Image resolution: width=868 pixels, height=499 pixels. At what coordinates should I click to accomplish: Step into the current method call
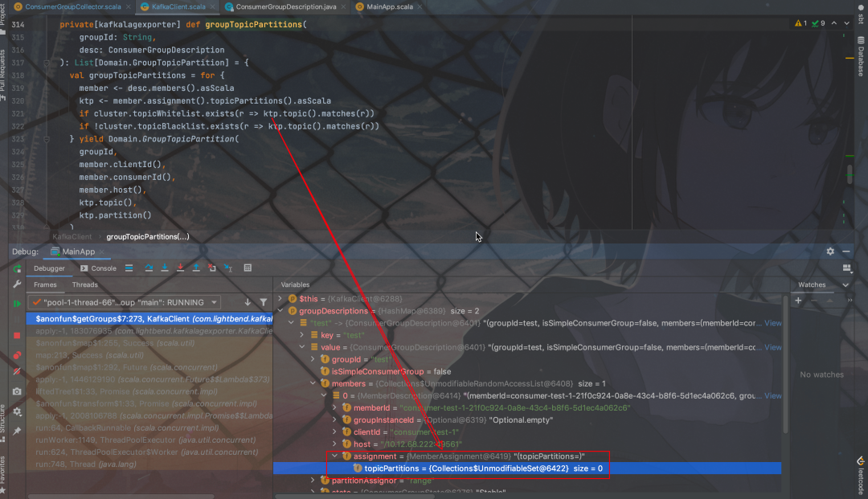tap(165, 268)
